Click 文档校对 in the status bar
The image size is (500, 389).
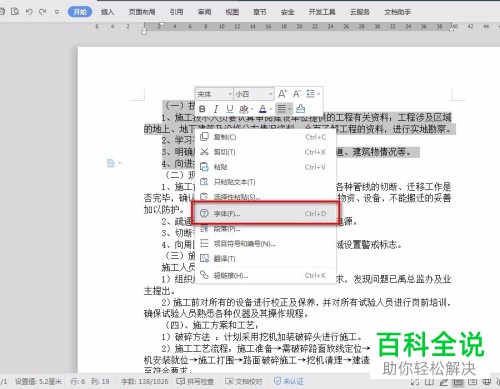coord(244,381)
